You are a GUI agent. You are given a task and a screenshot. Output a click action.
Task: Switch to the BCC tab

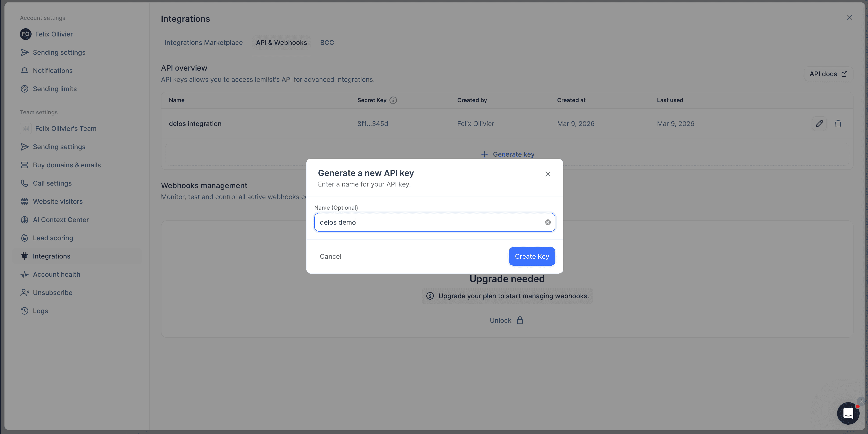[327, 43]
